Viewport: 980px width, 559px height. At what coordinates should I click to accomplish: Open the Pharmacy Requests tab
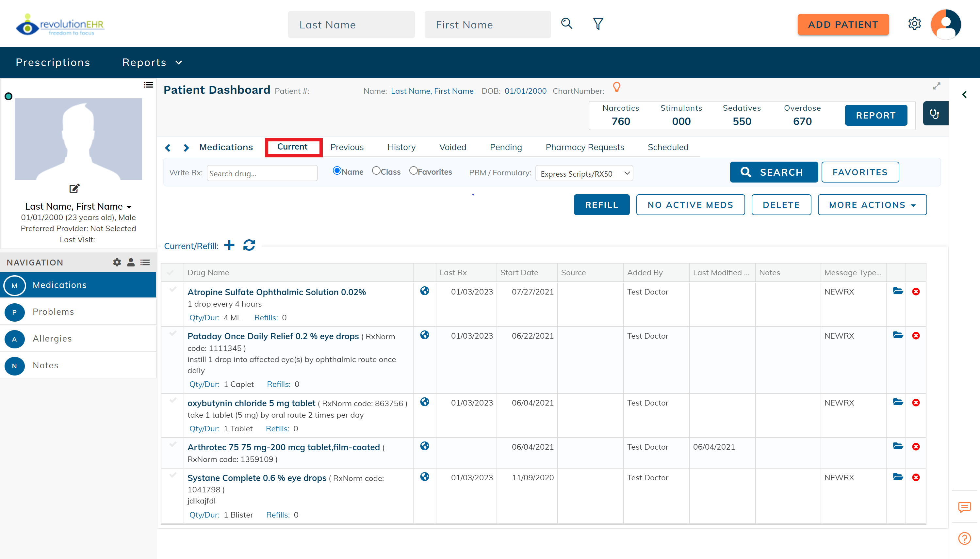tap(584, 148)
